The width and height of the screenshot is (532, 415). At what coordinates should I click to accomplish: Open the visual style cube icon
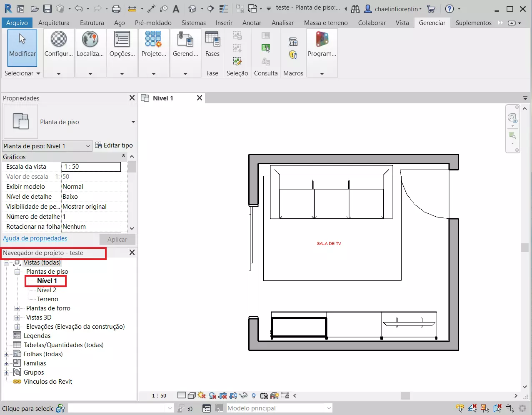coord(192,395)
